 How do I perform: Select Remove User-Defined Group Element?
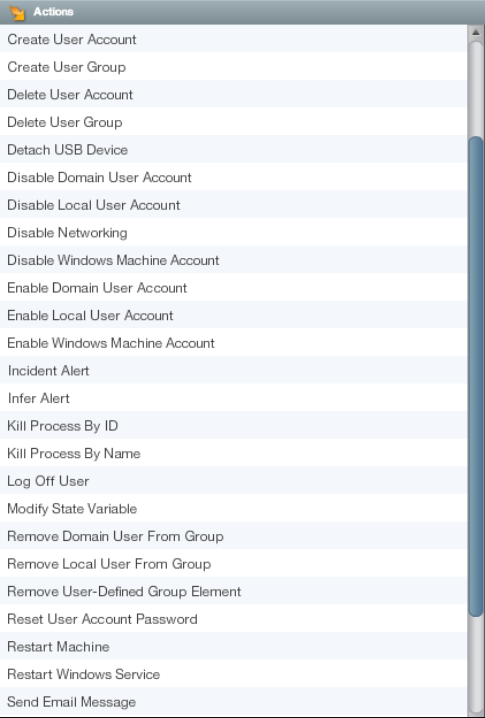coord(233,591)
